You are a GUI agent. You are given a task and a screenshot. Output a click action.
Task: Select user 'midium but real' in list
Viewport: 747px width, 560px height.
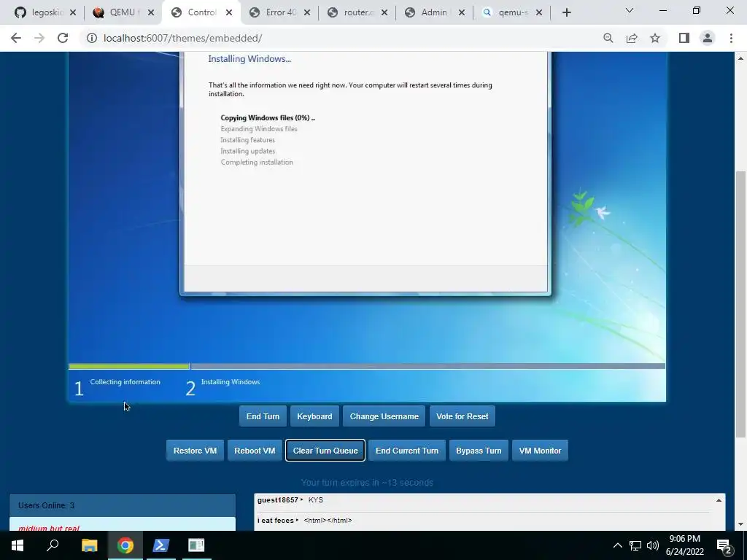(123, 526)
